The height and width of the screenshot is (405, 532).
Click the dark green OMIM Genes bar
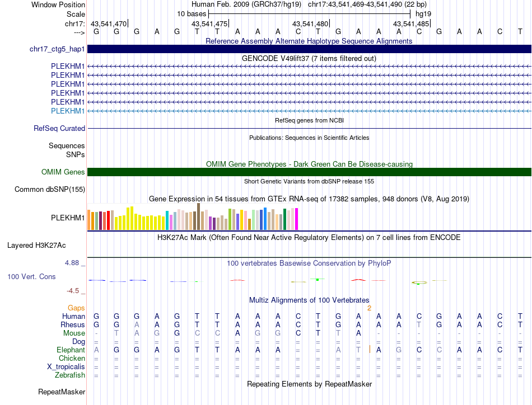309,172
